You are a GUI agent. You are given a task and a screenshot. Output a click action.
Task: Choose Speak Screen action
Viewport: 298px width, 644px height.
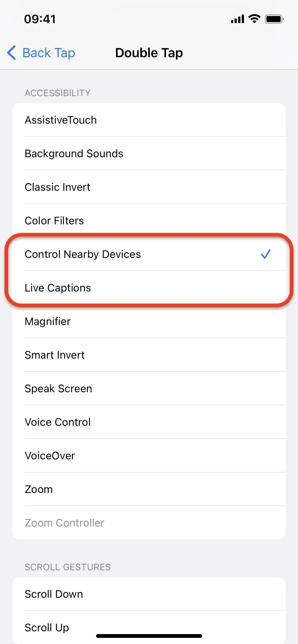click(149, 388)
